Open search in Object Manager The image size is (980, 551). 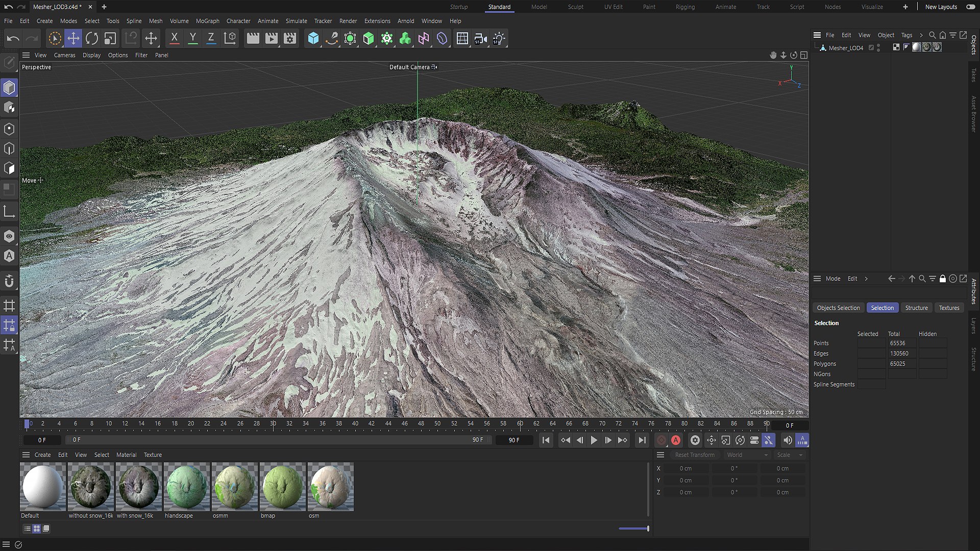coord(932,35)
